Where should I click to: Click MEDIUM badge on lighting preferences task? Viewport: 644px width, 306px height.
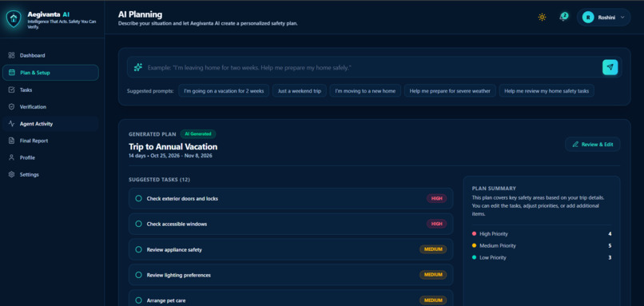coord(433,275)
